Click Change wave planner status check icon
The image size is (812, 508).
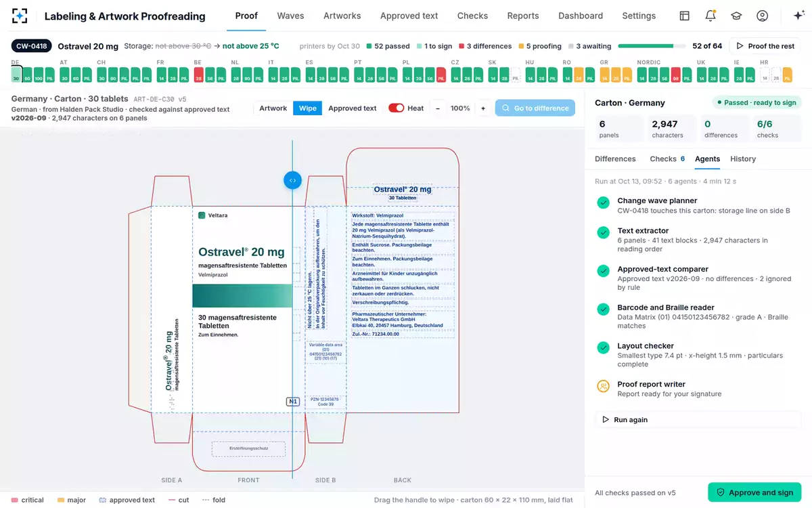604,202
